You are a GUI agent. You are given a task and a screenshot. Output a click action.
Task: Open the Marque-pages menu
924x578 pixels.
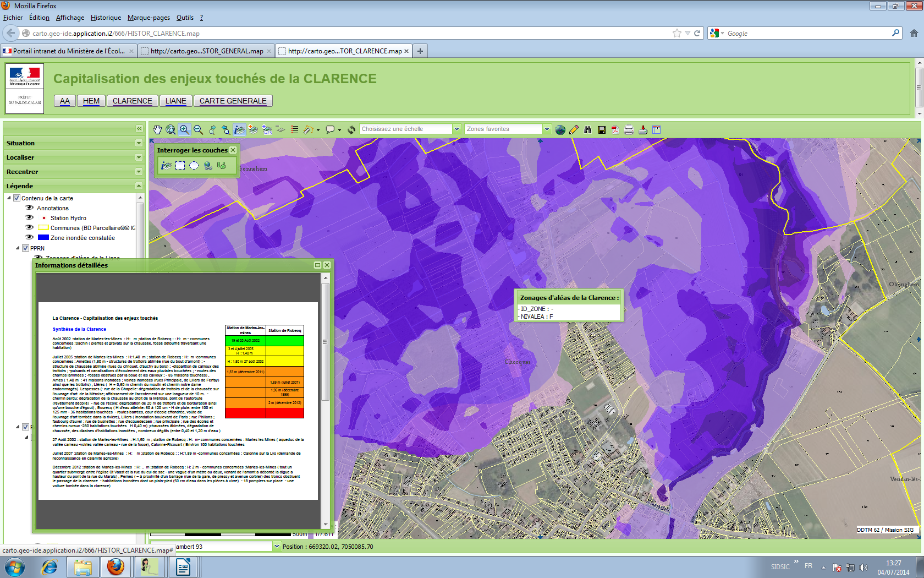point(148,18)
